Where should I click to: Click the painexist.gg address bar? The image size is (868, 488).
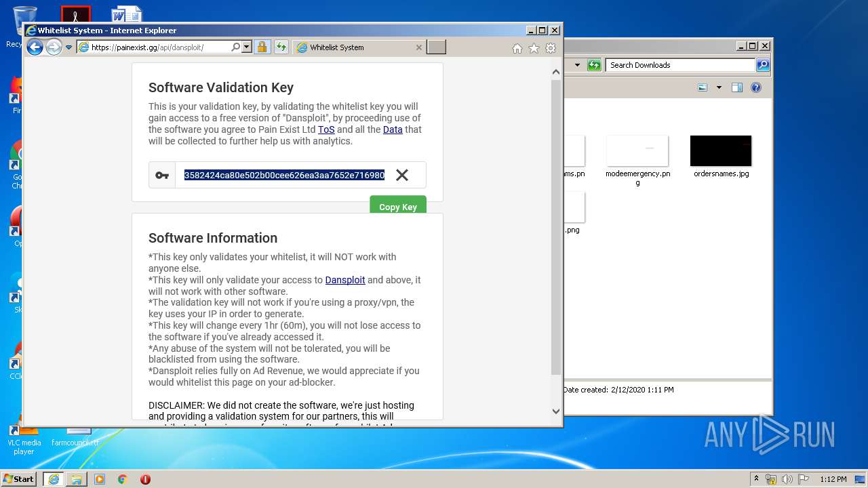tap(153, 47)
